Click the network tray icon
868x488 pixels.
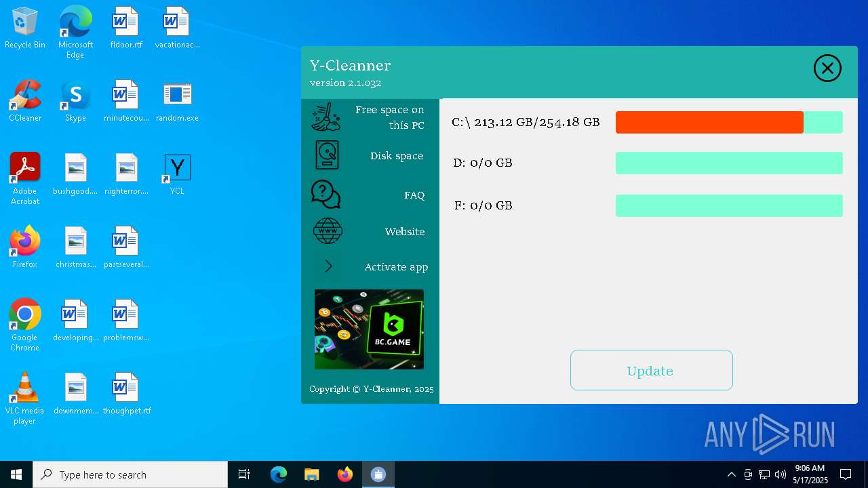764,474
